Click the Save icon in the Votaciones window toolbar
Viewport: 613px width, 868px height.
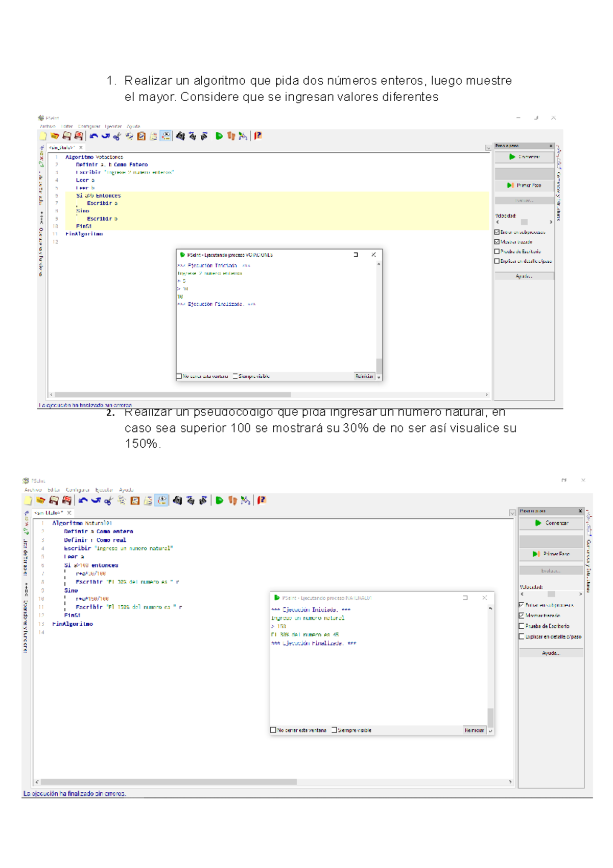(x=66, y=136)
